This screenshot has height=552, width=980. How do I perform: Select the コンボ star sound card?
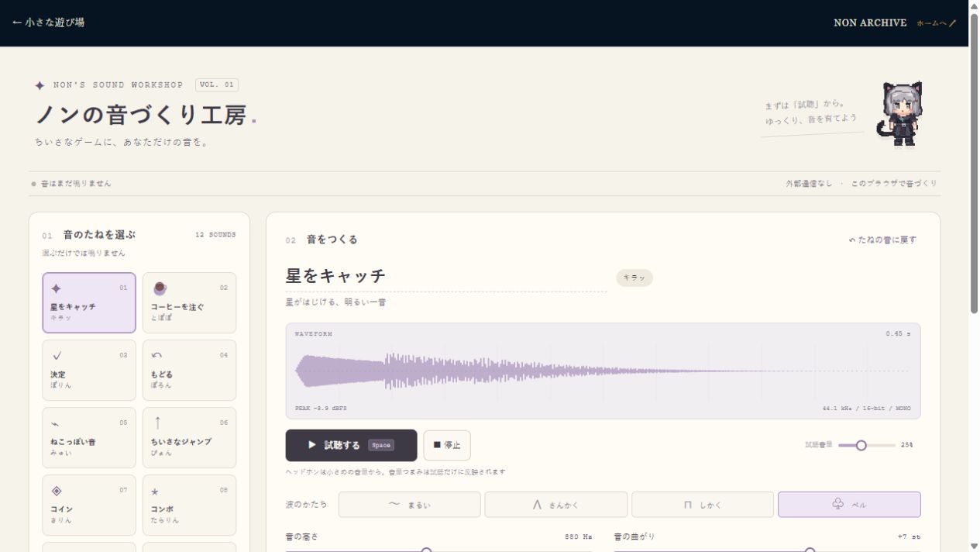coord(189,505)
